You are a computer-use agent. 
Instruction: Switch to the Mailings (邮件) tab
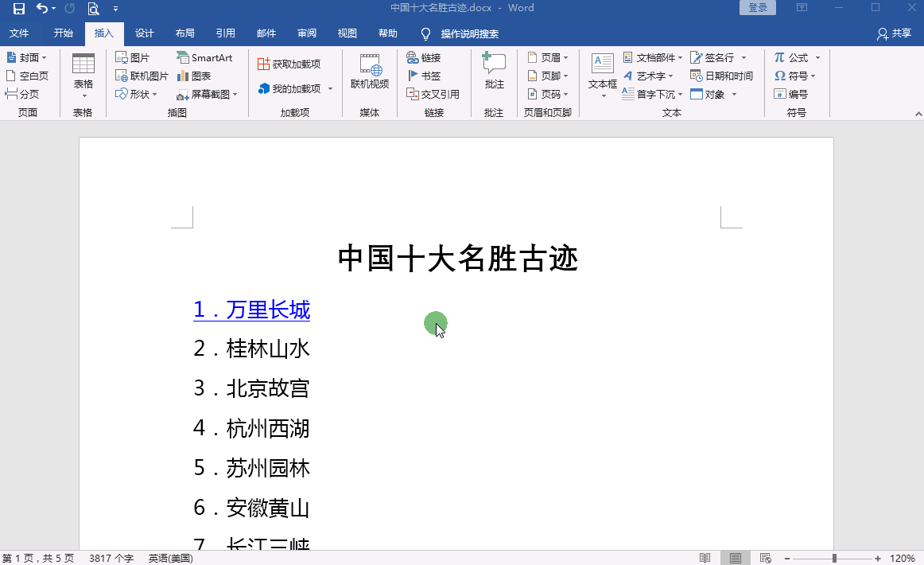(266, 33)
